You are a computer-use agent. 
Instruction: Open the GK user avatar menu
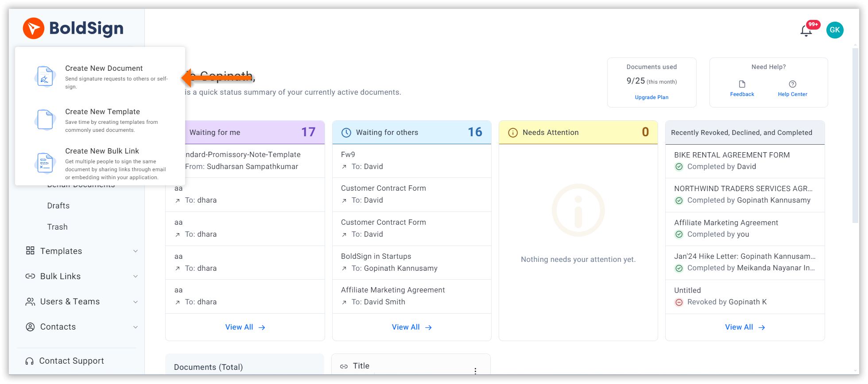[x=835, y=30]
